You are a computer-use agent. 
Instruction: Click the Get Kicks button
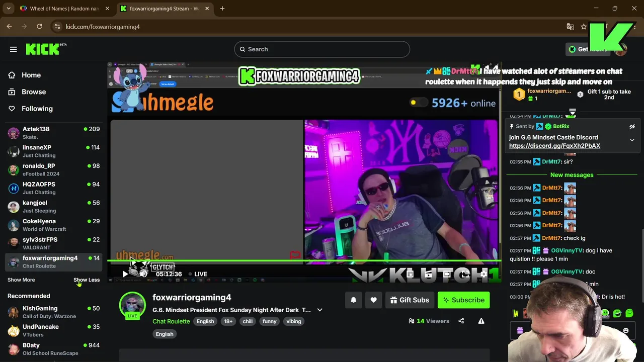click(587, 49)
